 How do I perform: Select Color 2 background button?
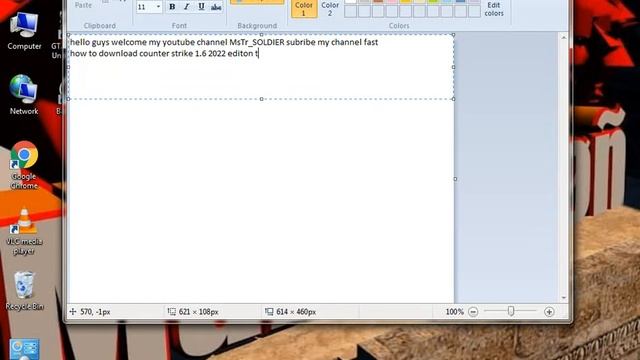[x=330, y=9]
